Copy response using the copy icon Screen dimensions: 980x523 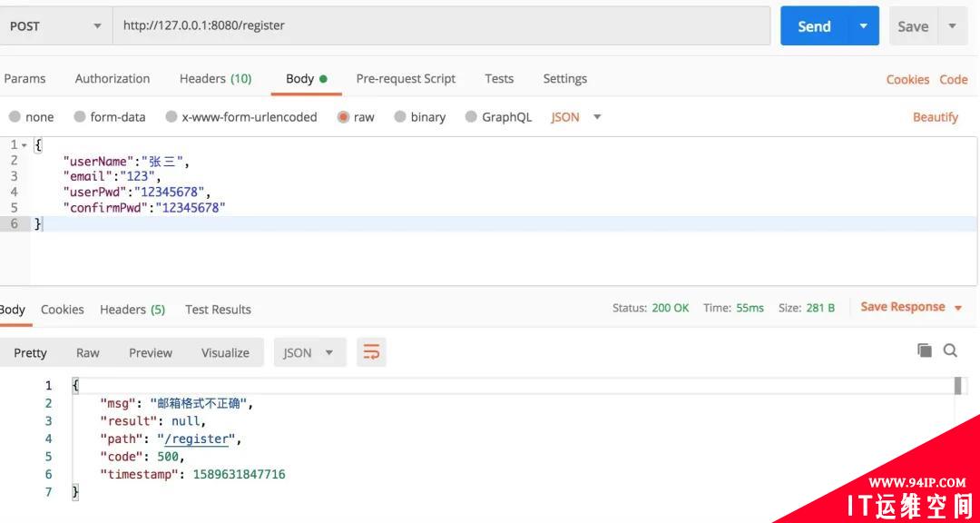(925, 350)
